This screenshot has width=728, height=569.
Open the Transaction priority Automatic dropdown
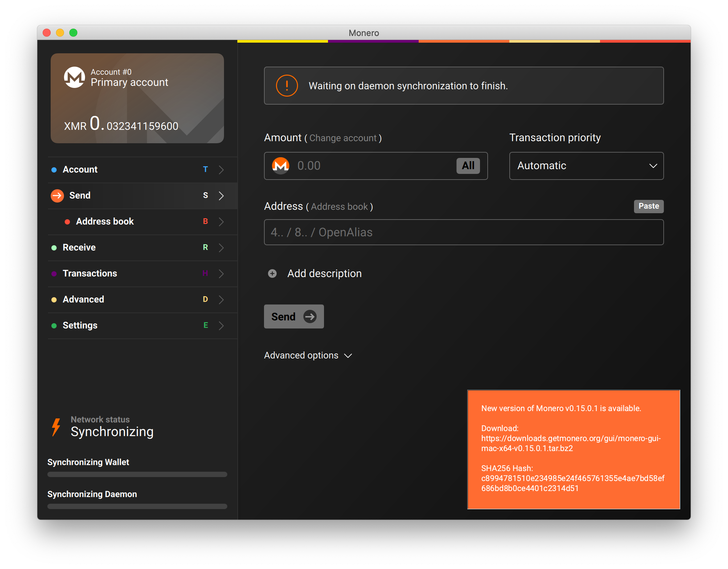586,166
